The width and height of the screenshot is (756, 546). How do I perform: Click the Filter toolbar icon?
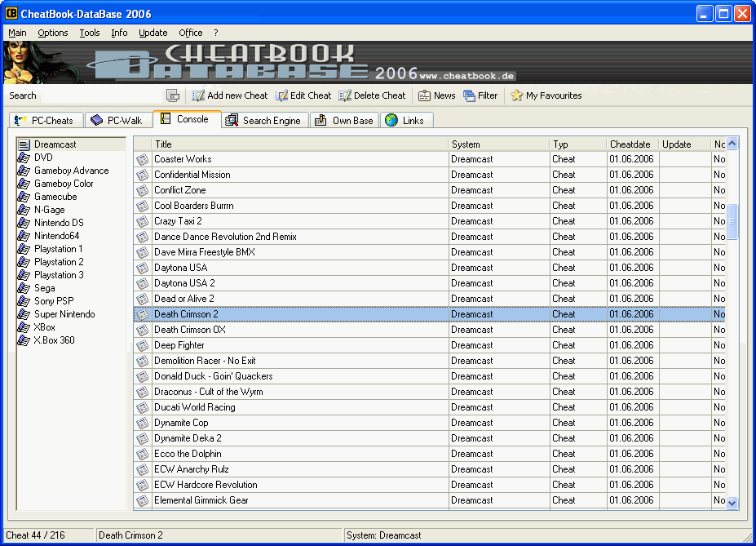(x=469, y=95)
